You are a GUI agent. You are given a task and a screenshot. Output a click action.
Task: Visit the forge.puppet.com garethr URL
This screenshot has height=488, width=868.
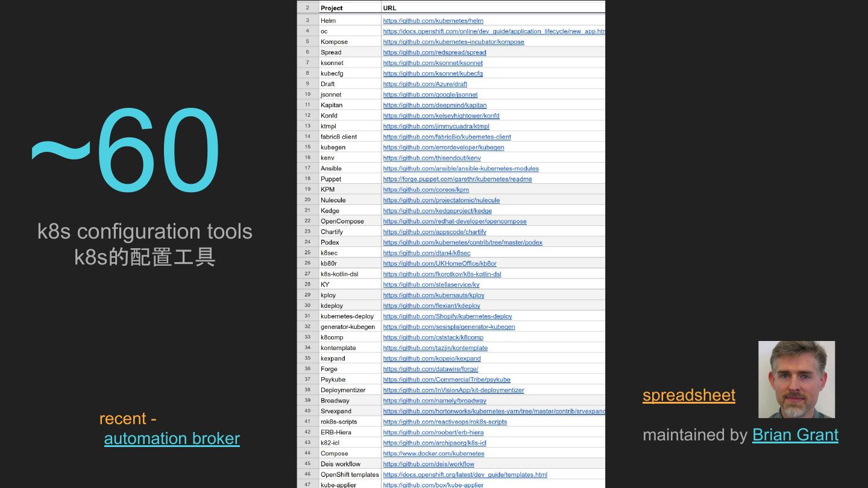tap(458, 179)
